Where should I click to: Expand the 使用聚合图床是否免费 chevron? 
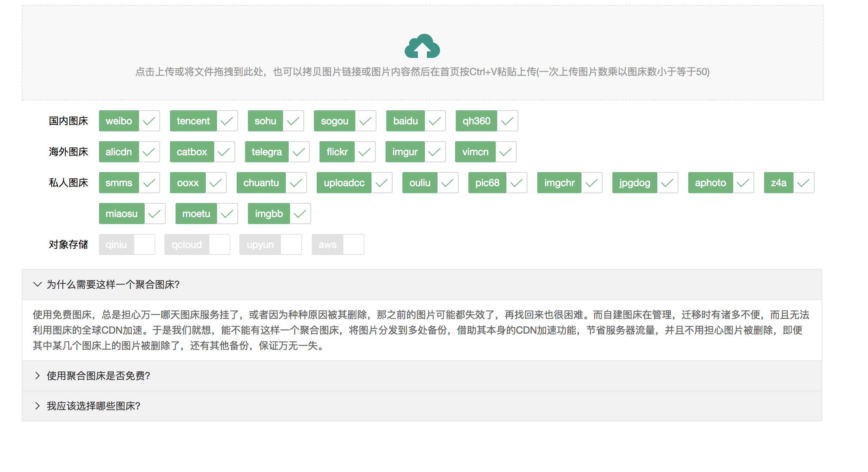click(x=37, y=376)
